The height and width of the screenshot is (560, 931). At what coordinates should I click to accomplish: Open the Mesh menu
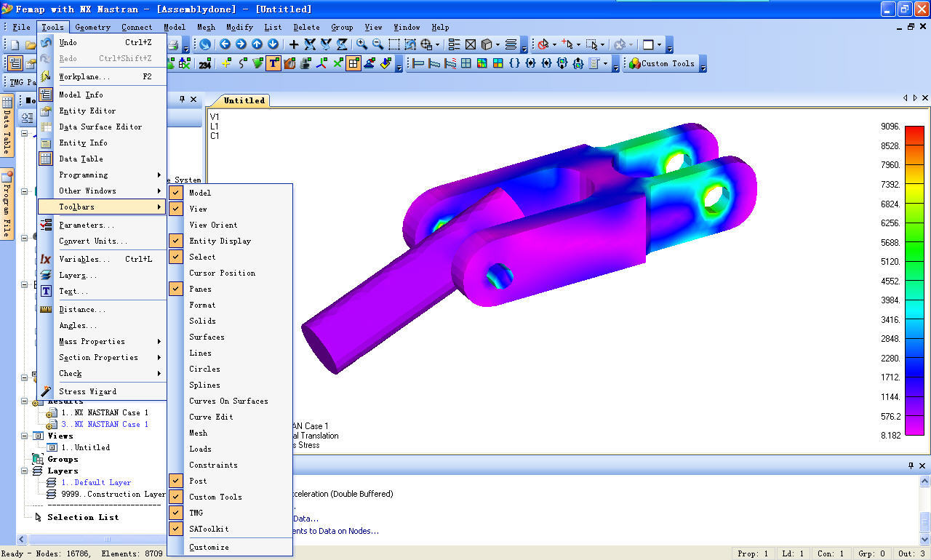pos(206,28)
